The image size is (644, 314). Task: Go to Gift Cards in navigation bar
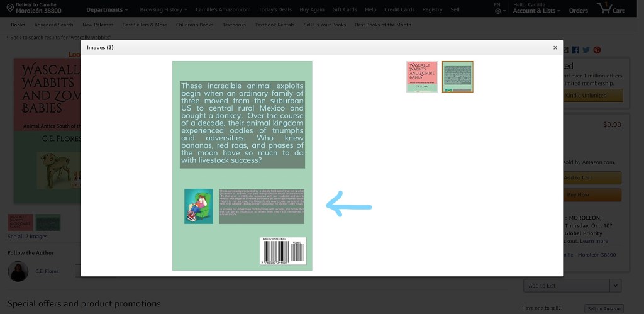pos(345,10)
